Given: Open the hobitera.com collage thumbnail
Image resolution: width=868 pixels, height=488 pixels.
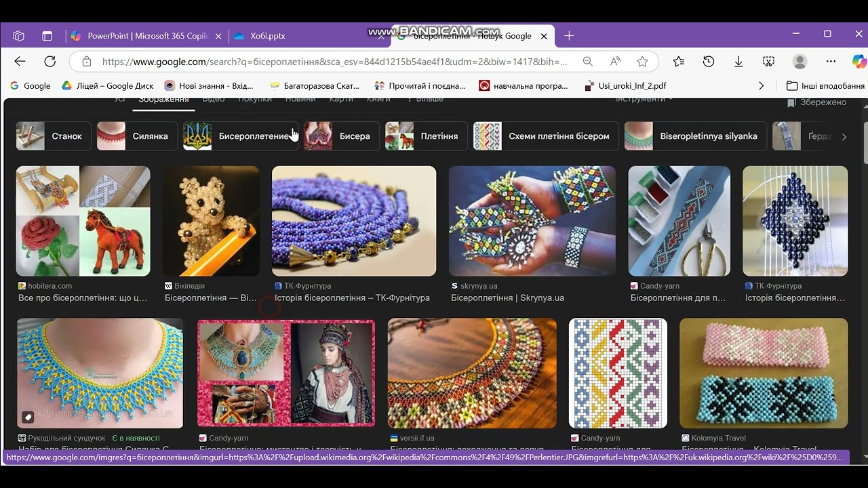Looking at the screenshot, I should pyautogui.click(x=83, y=221).
